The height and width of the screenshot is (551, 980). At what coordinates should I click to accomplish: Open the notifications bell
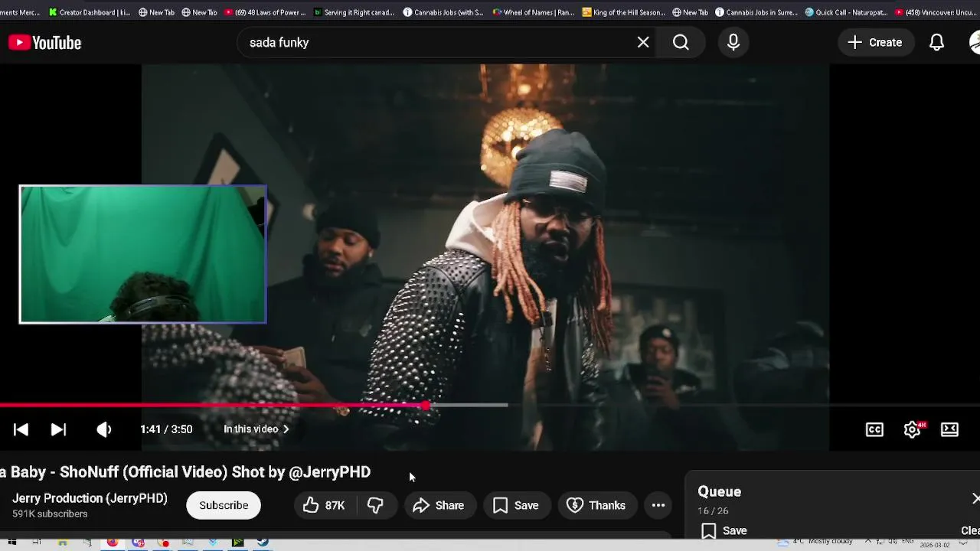(x=936, y=43)
